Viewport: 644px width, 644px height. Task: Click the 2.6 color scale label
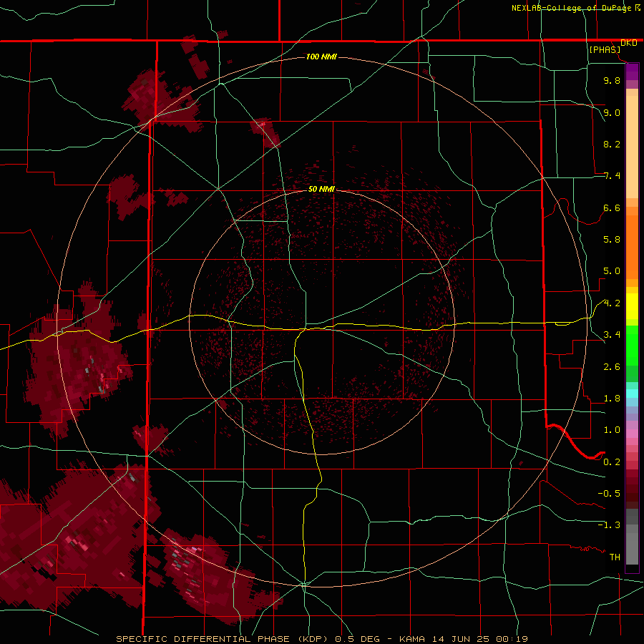pyautogui.click(x=612, y=367)
